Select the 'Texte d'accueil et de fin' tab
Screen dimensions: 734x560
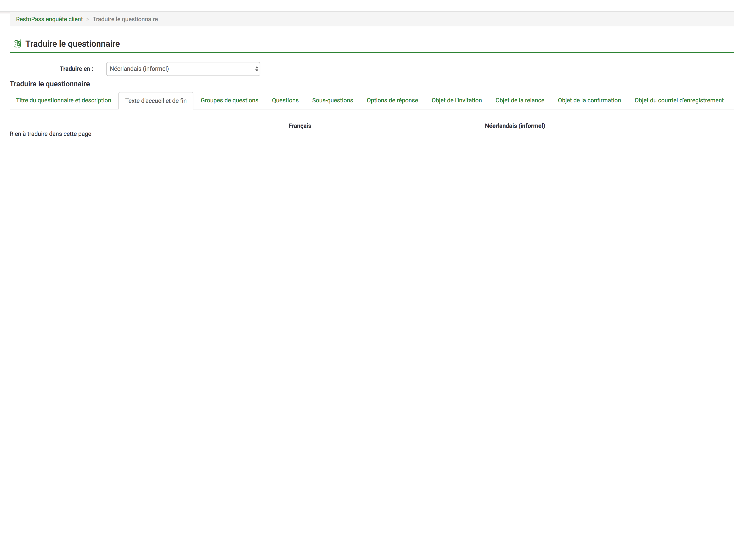click(156, 101)
